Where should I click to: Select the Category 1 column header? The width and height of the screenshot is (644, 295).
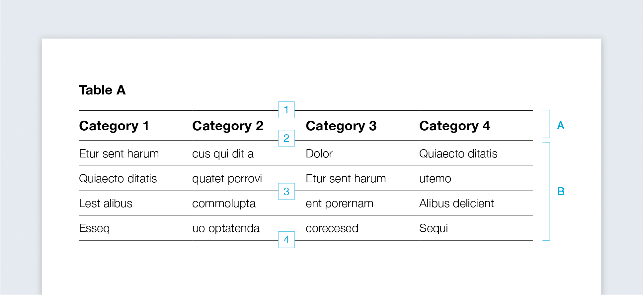[114, 126]
